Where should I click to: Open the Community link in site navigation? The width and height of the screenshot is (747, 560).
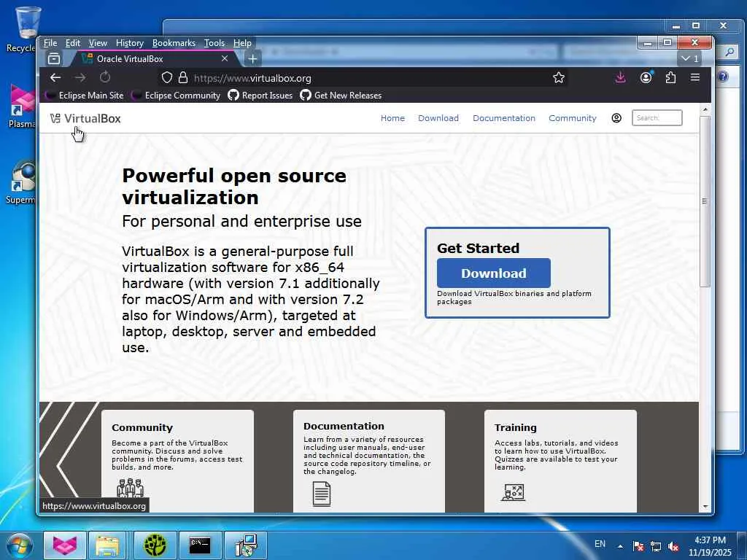point(572,118)
